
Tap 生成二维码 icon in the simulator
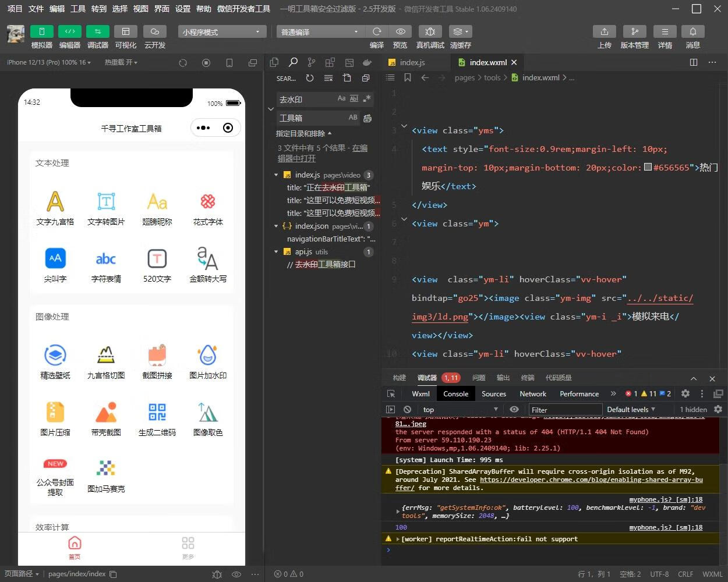coord(157,413)
